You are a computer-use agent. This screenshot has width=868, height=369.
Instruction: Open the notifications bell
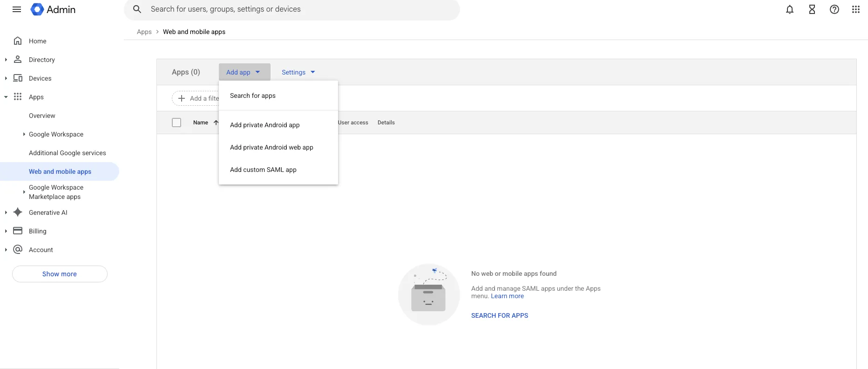(x=790, y=9)
